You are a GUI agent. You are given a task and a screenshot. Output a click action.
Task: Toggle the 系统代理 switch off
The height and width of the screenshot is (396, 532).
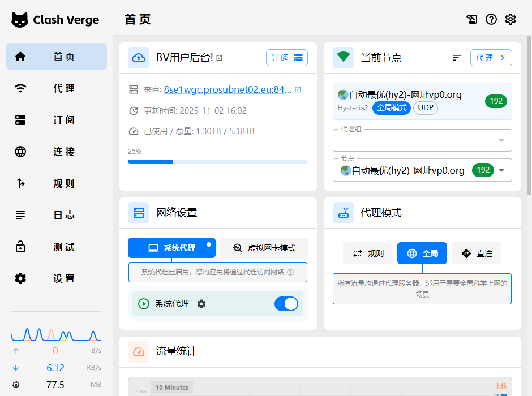click(286, 304)
